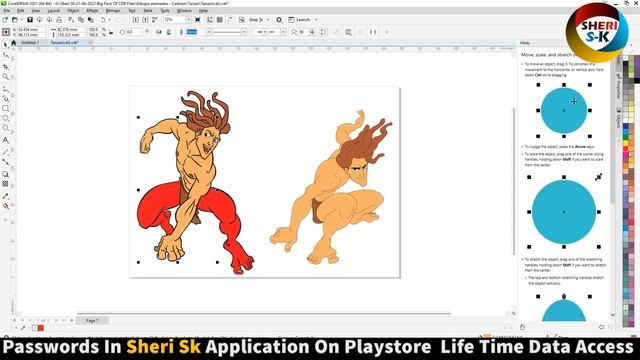Click the Export icon
Image resolution: width=640 pixels, height=360 pixels.
coord(145,20)
